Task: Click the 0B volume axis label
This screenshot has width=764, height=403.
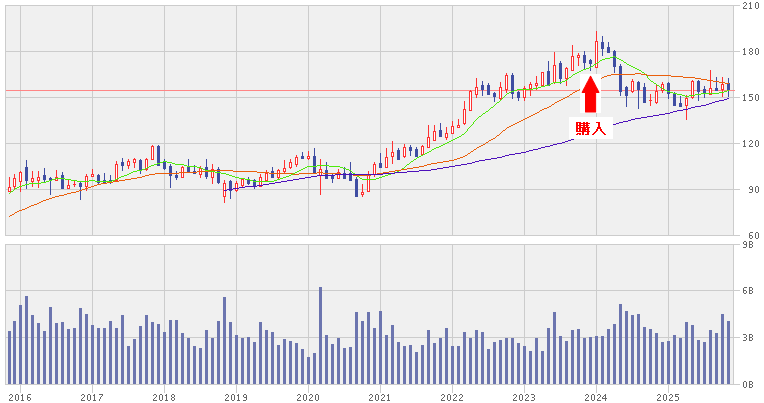Action: click(751, 384)
